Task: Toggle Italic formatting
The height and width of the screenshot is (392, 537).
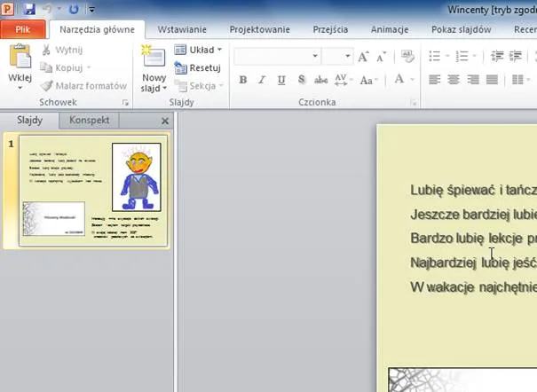Action: (262, 80)
